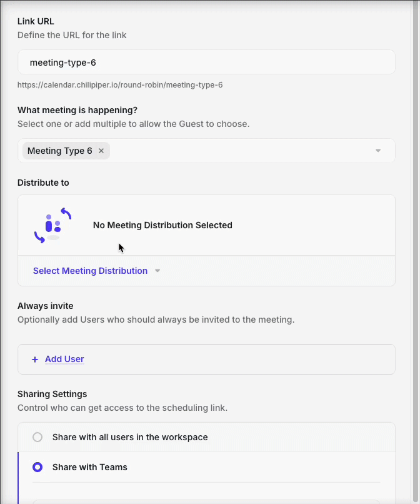
Task: Click the Select Meeting Distribution link
Action: [x=90, y=271]
